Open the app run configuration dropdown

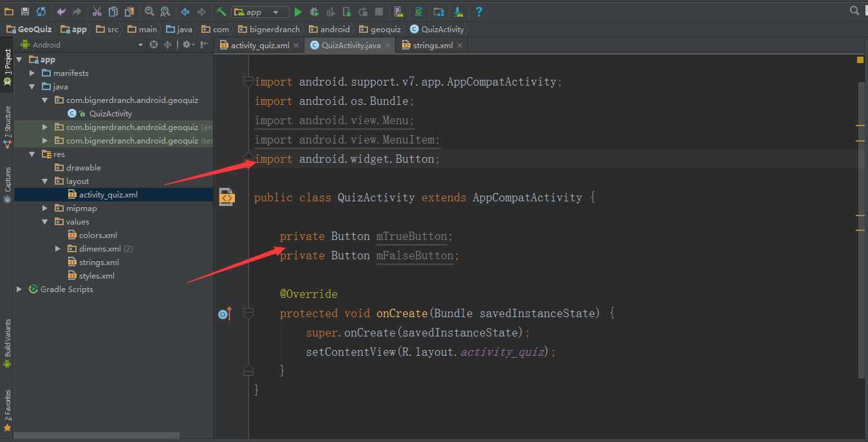pyautogui.click(x=260, y=12)
